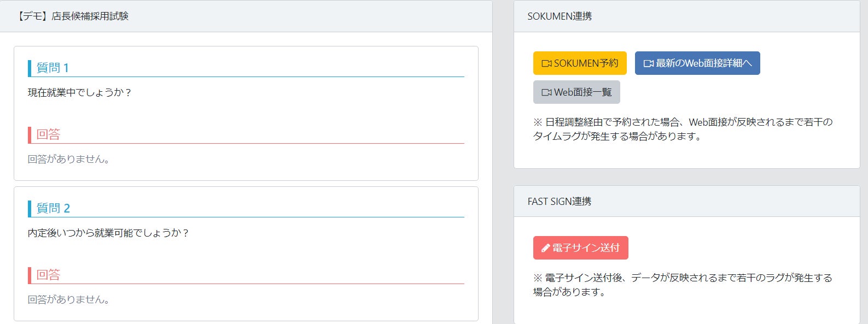Click the blue bar beside 質問 1
The height and width of the screenshot is (324, 868).
(30, 68)
